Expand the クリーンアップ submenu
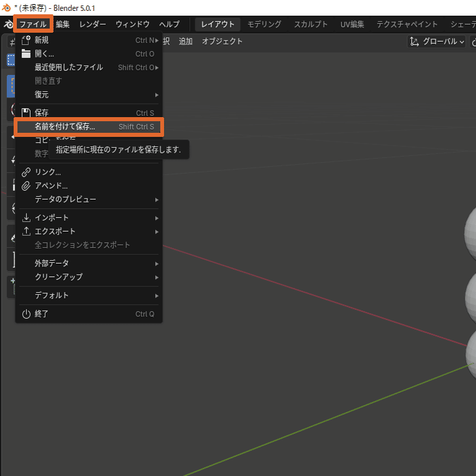The image size is (476, 476). point(89,277)
